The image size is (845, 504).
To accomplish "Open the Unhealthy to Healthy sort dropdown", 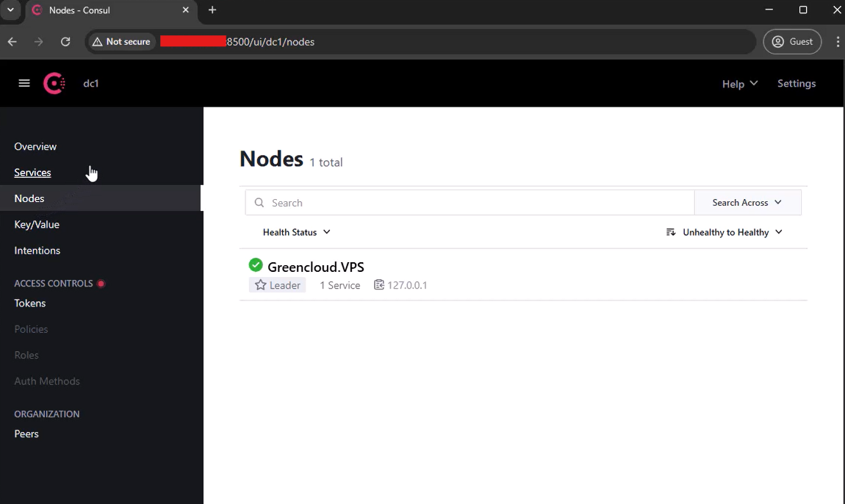I will coord(724,232).
